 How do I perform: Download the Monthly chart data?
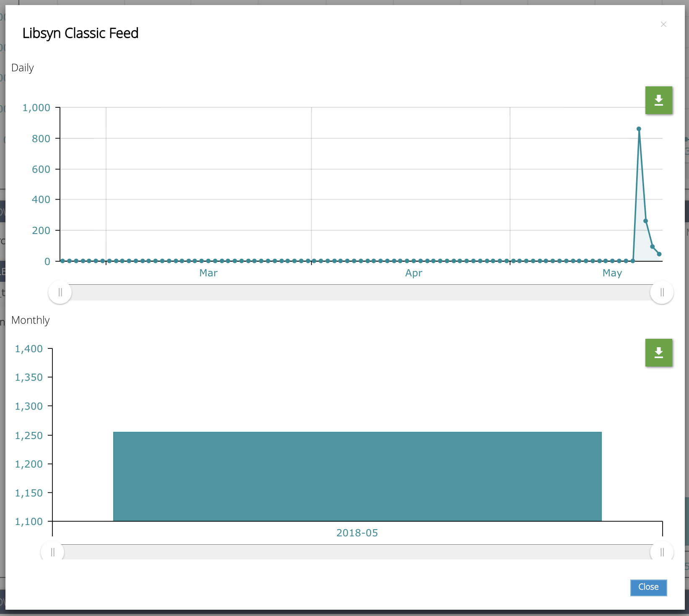tap(658, 353)
